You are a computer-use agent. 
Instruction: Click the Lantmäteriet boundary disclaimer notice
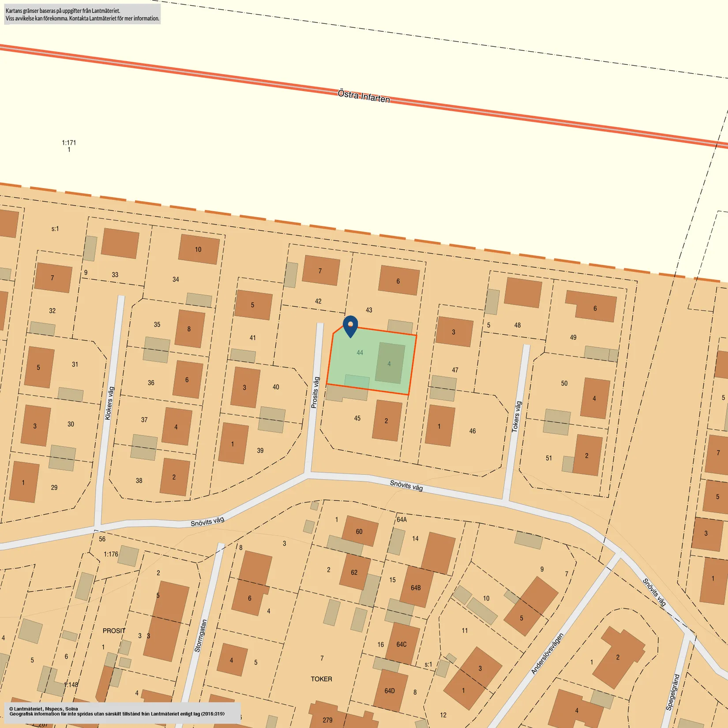coord(83,15)
